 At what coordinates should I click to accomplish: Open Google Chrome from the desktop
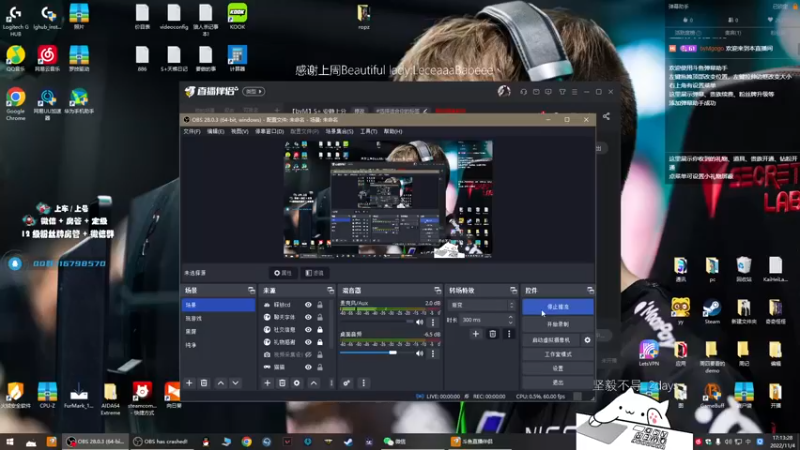(x=15, y=104)
